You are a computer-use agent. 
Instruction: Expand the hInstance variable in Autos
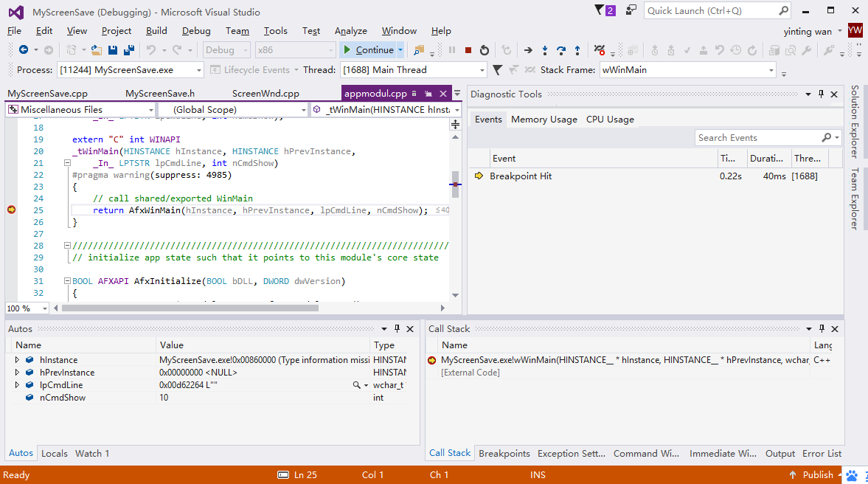click(x=17, y=360)
